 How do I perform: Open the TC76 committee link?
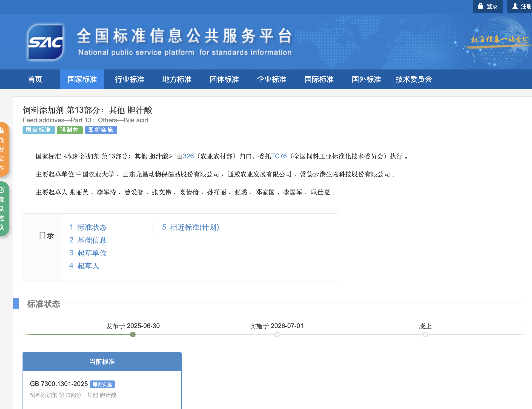279,156
